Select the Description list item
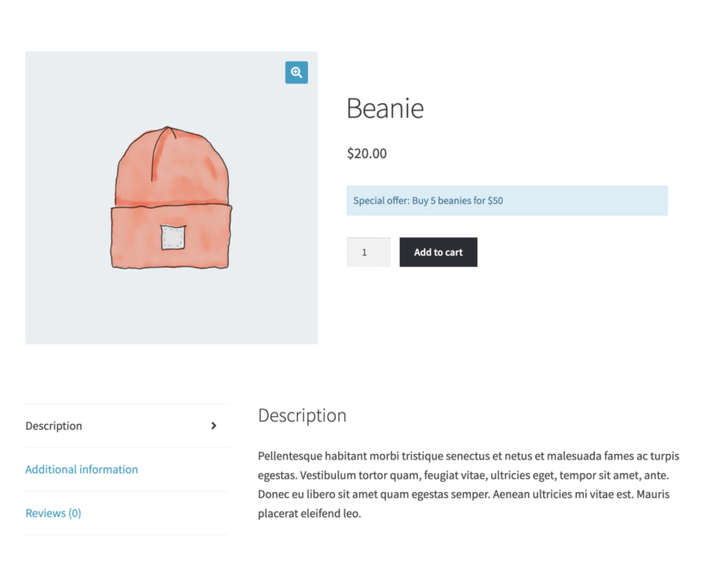The height and width of the screenshot is (588, 708). click(x=54, y=426)
